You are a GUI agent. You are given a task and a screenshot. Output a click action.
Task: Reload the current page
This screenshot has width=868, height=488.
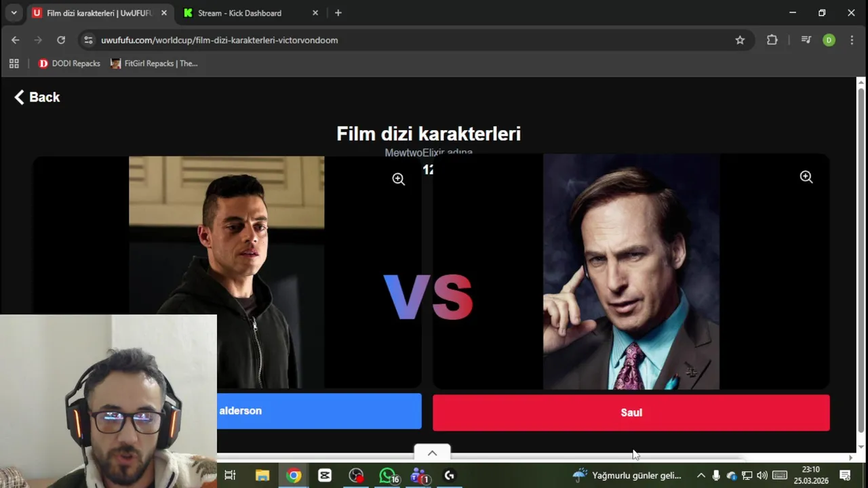(61, 40)
